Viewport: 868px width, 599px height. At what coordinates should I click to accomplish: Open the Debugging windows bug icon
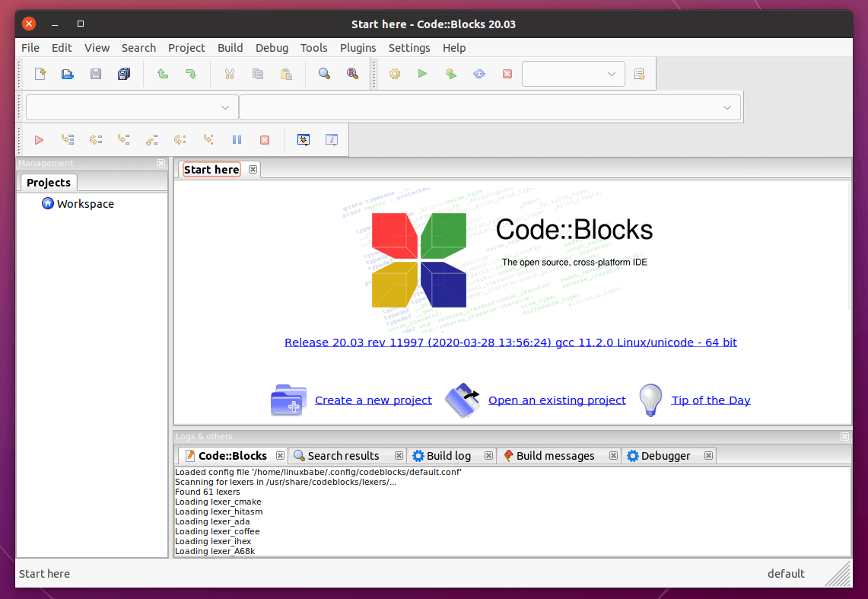304,139
